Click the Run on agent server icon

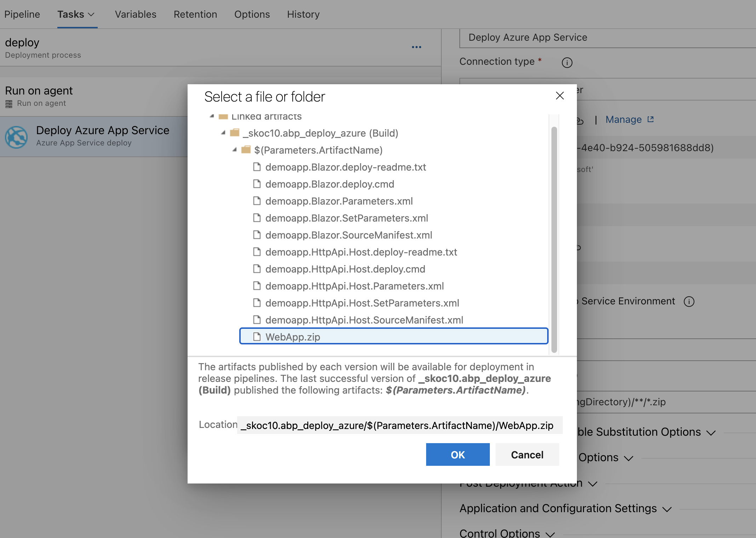tap(9, 104)
